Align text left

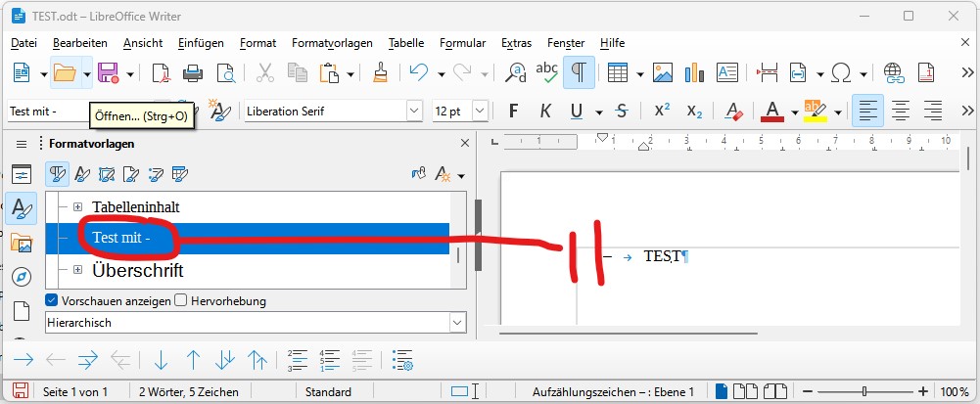click(x=867, y=112)
